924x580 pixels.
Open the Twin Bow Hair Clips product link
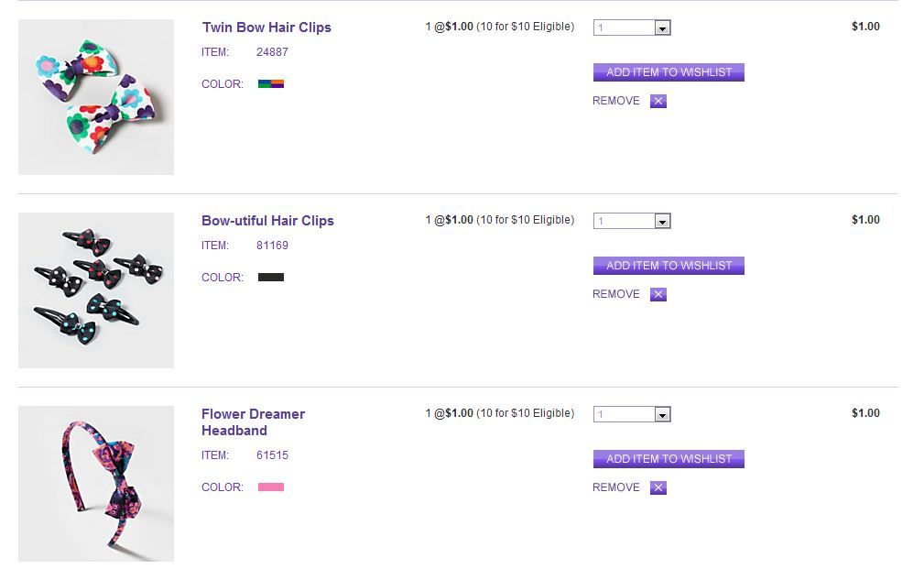click(x=266, y=27)
